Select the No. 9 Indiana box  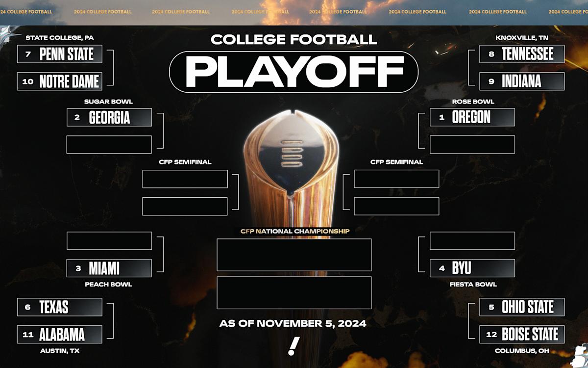click(522, 81)
